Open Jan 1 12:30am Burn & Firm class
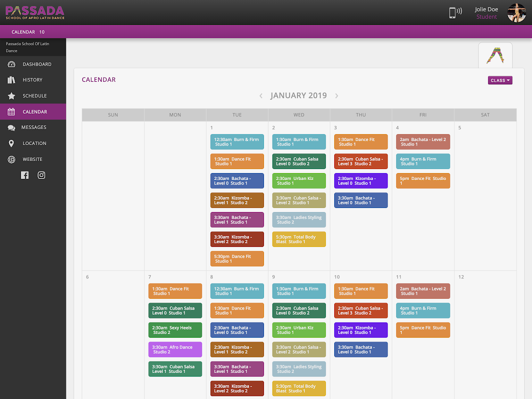532x399 pixels. click(237, 142)
